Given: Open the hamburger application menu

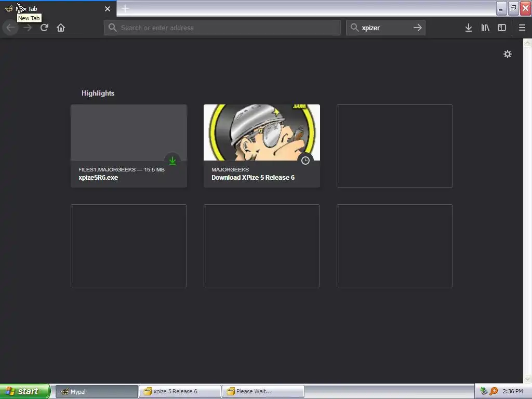Looking at the screenshot, I should point(522,28).
